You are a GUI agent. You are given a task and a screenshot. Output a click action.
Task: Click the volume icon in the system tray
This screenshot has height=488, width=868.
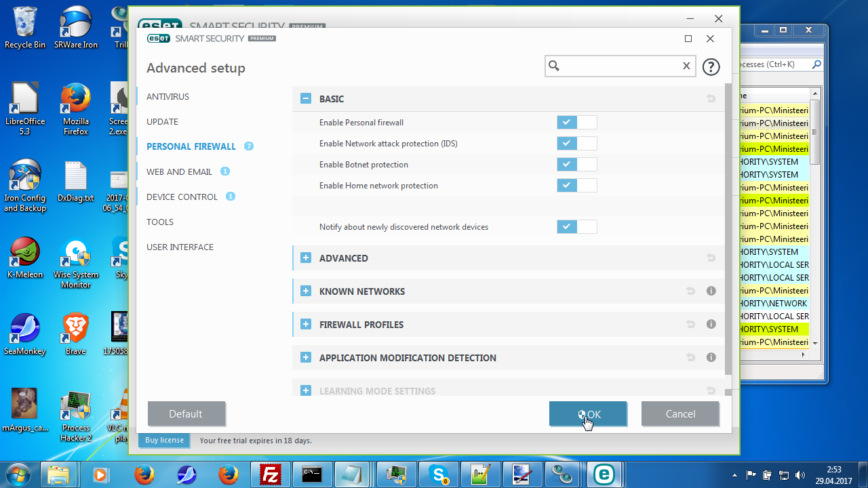click(x=800, y=475)
